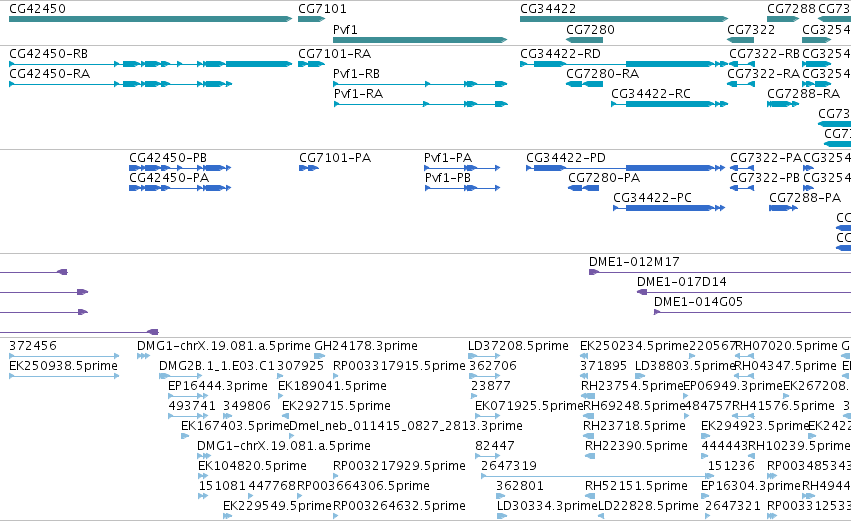Click the CG7288-RA transcript label
This screenshot has width=851, height=521.
click(x=803, y=94)
